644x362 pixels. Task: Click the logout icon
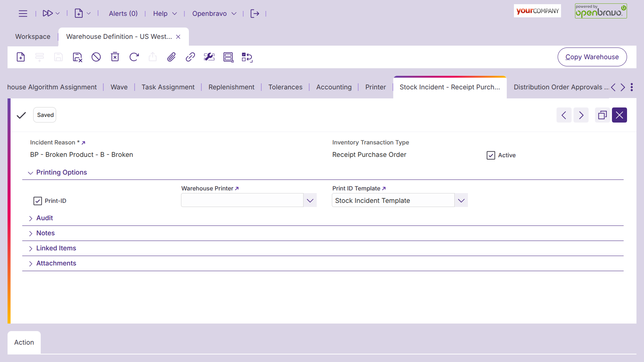click(255, 14)
